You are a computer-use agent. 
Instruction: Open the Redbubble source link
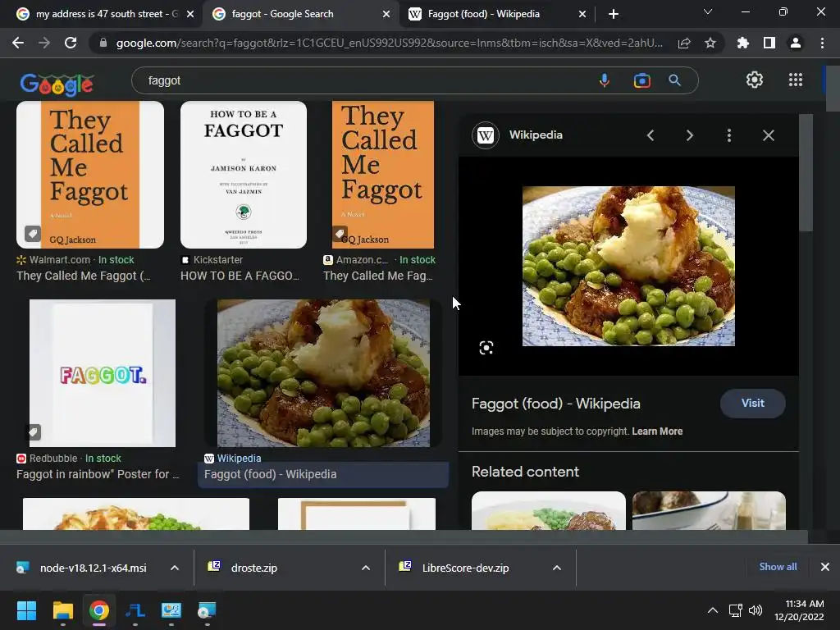[53, 459]
